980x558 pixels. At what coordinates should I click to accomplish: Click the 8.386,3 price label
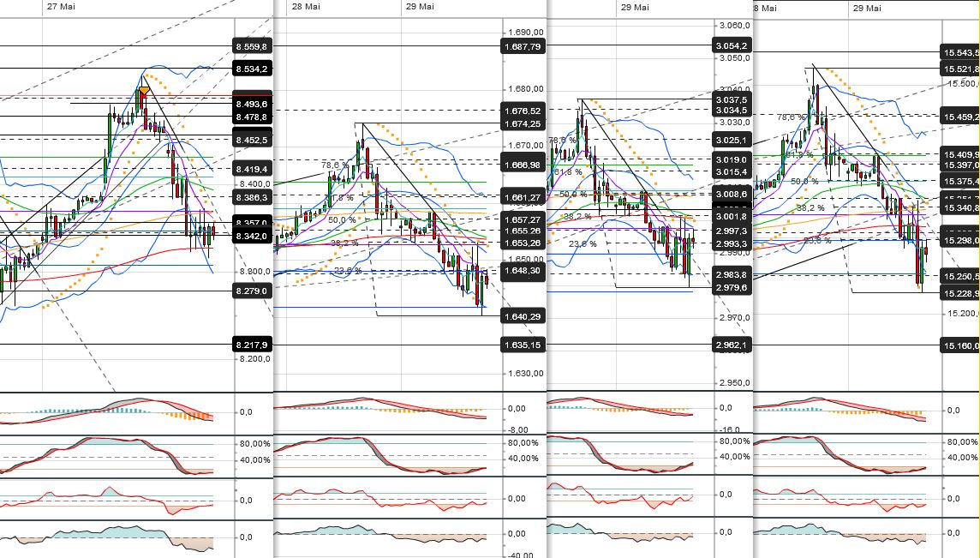coord(253,197)
